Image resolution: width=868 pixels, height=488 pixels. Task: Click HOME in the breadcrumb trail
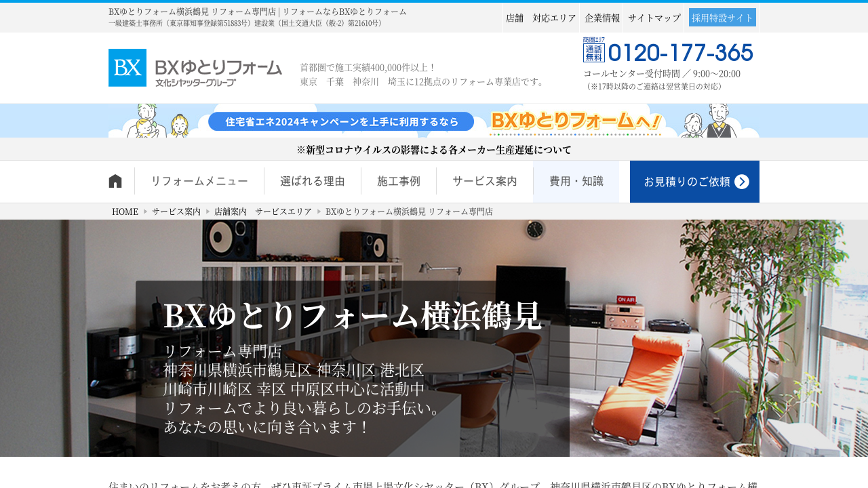click(x=125, y=211)
